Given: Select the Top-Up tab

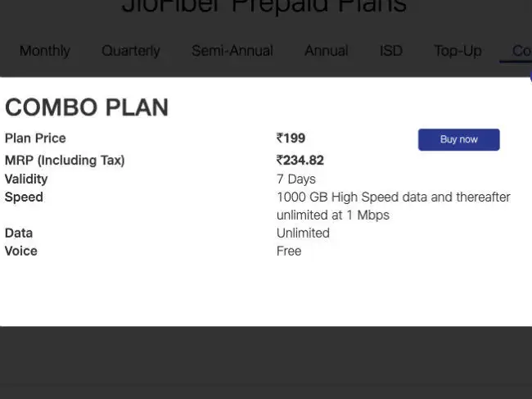Looking at the screenshot, I should click(x=458, y=51).
